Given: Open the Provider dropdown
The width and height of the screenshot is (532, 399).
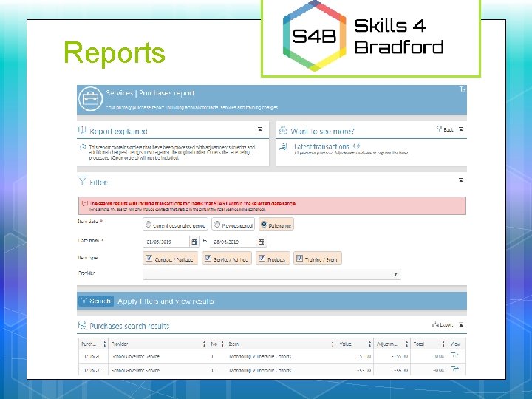Looking at the screenshot, I should [x=272, y=274].
